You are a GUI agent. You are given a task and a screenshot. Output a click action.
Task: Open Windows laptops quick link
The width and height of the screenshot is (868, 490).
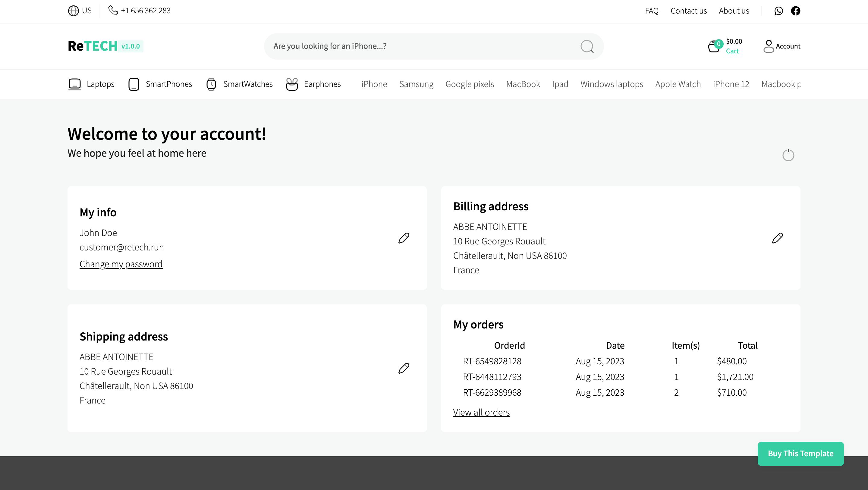612,84
